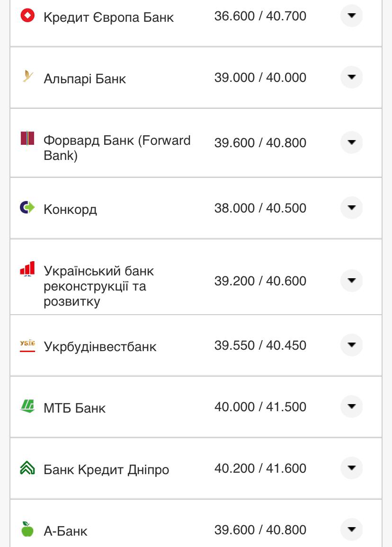
Task: Click the А-Банк green apple logo icon
Action: tap(27, 529)
